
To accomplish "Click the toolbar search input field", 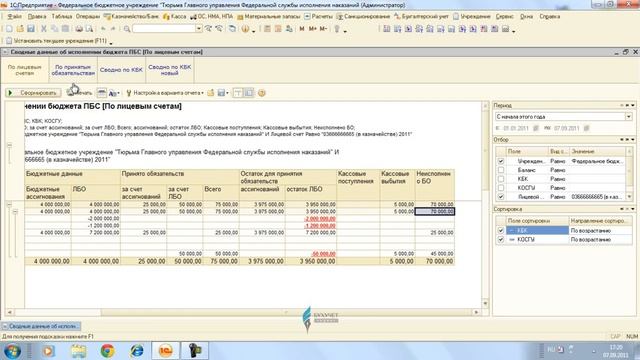I will (x=164, y=29).
